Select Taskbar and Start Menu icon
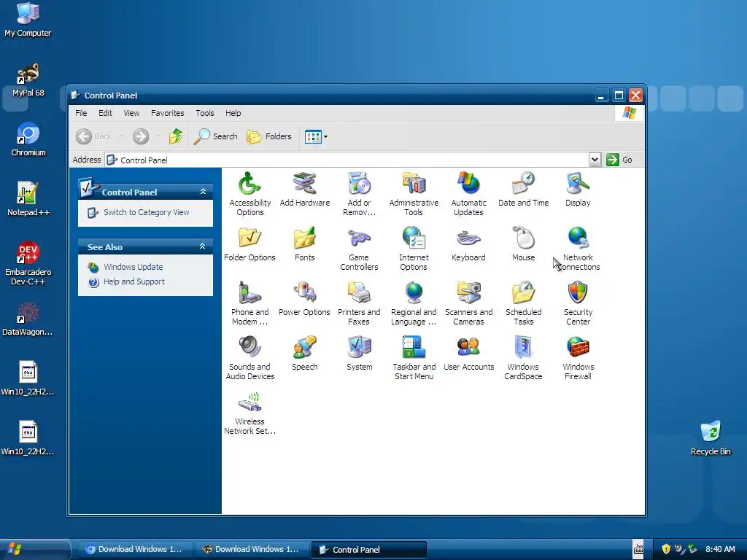The image size is (747, 560). [x=414, y=357]
